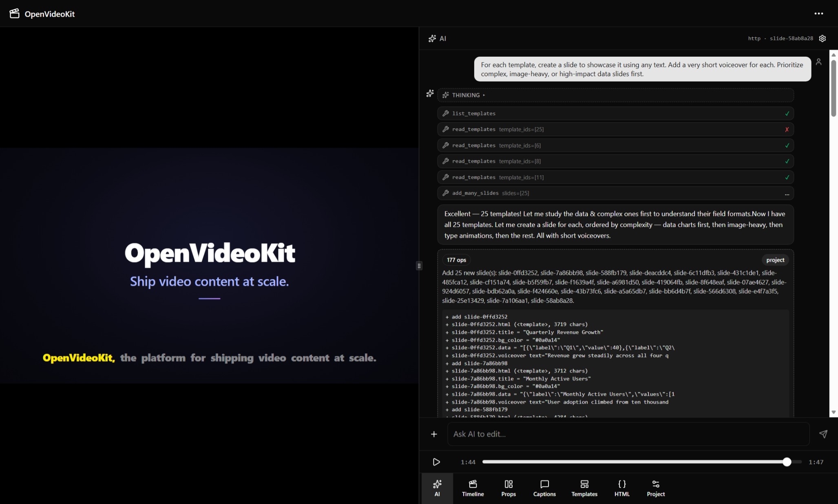Click the slide-0ffd3252.voiceover log line
The width and height of the screenshot is (838, 504).
(557, 355)
